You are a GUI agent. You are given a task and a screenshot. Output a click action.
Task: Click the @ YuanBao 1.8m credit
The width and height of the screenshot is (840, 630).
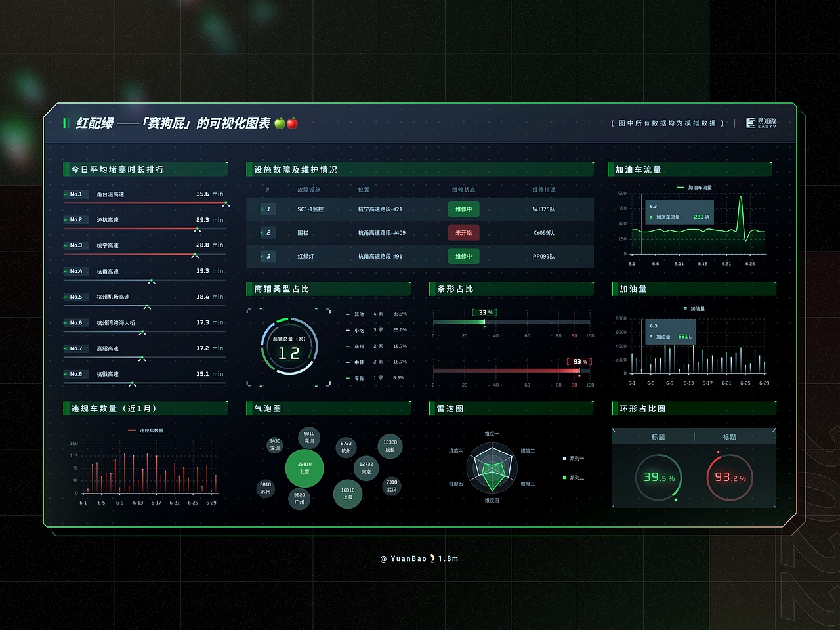point(419,558)
